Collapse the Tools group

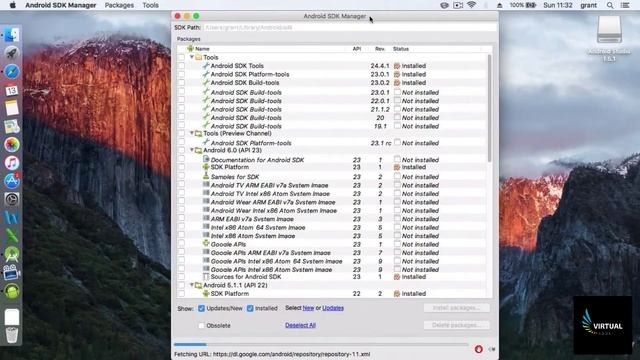192,57
